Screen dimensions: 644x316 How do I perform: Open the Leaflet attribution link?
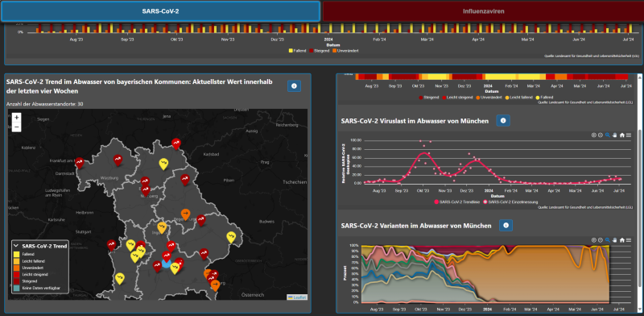[296, 297]
